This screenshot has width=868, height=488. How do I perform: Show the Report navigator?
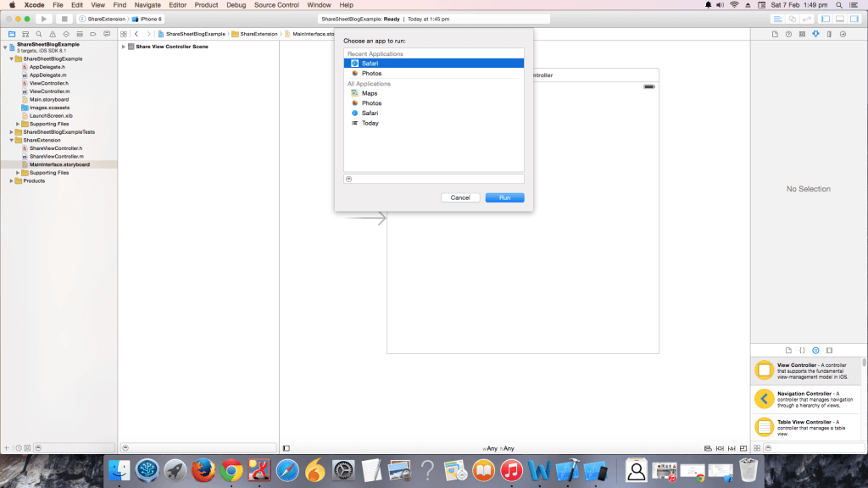[107, 34]
